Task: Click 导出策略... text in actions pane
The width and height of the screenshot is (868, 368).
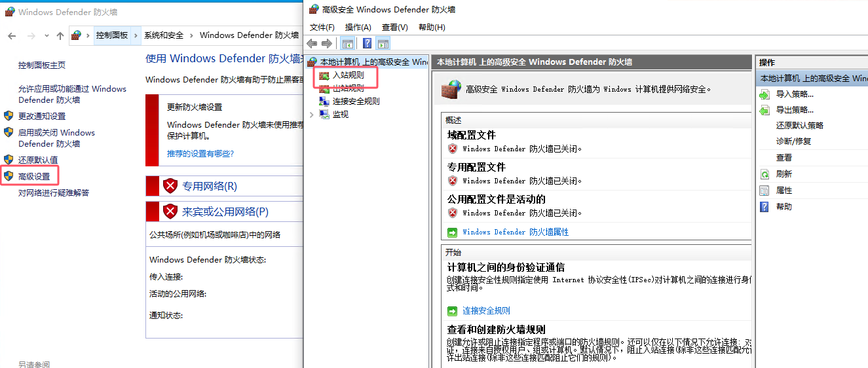Action: 795,110
